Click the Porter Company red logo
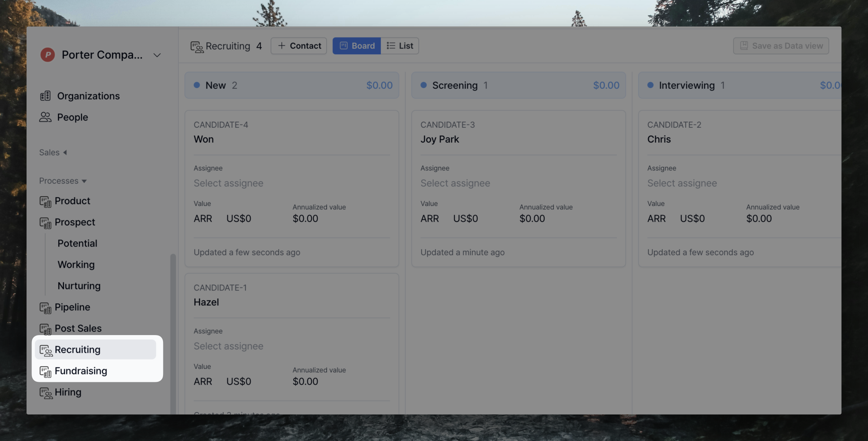Screen dimensions: 868x441 coord(47,55)
